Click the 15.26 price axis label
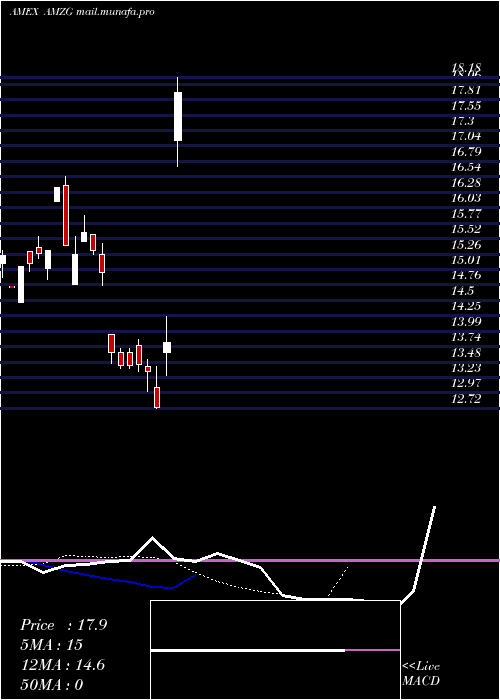500x700 pixels. (466, 245)
